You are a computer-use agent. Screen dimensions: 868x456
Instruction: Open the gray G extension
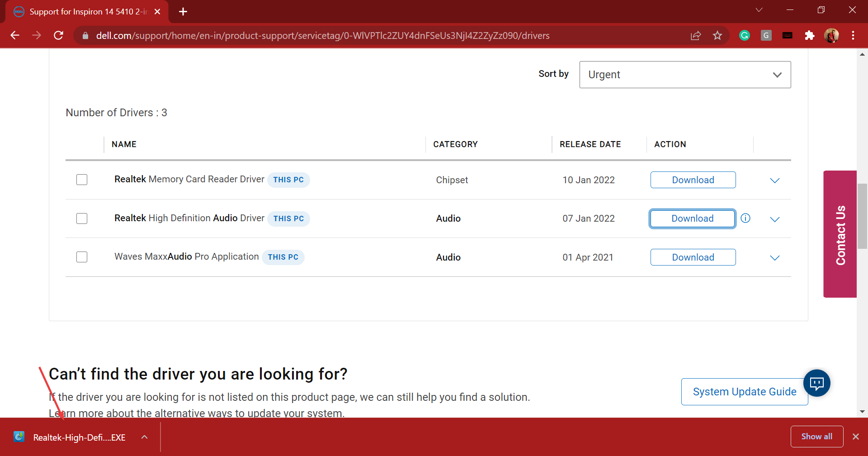coord(766,35)
